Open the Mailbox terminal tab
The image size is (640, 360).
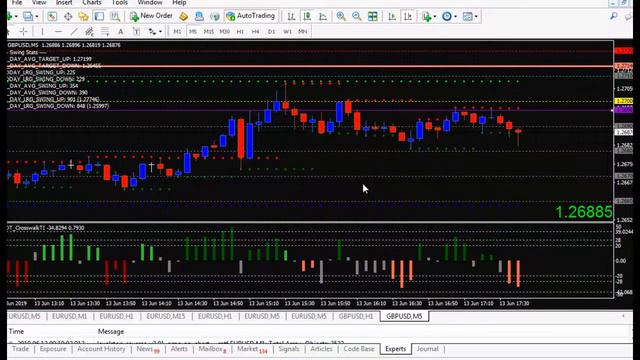pos(212,349)
